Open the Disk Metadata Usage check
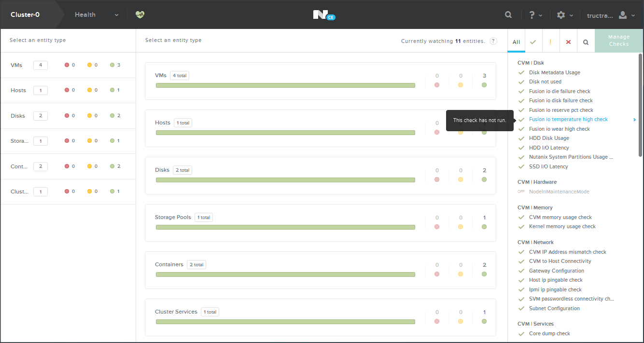The image size is (644, 343). [x=554, y=72]
